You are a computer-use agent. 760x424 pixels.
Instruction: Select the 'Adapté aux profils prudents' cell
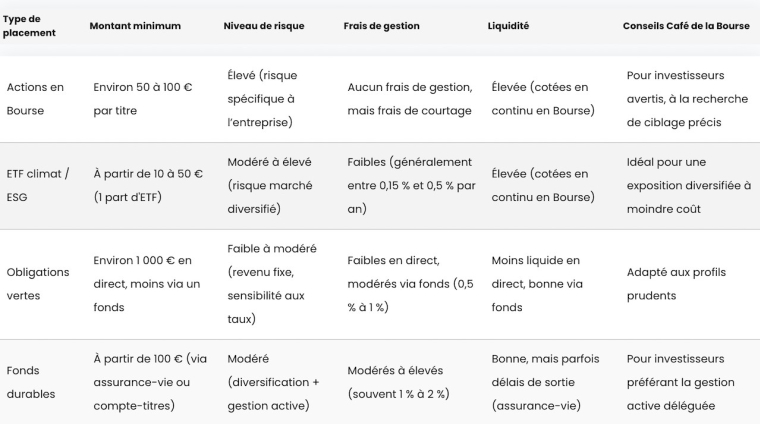coord(676,284)
